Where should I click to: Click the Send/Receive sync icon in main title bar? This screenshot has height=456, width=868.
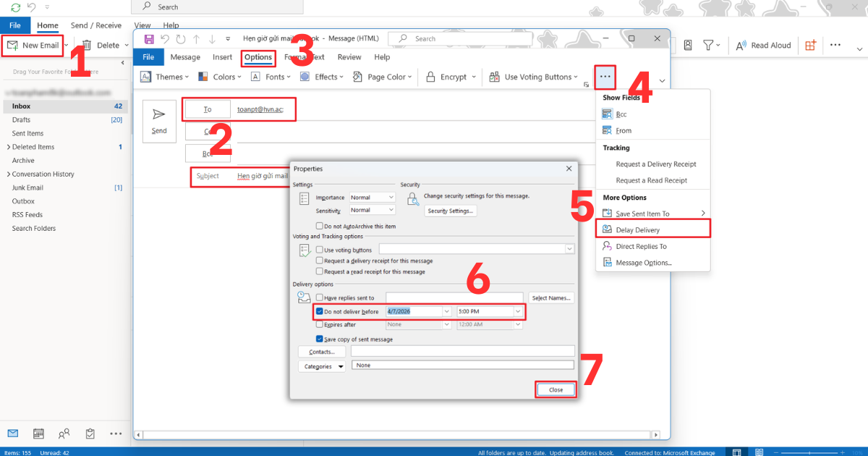click(x=15, y=7)
